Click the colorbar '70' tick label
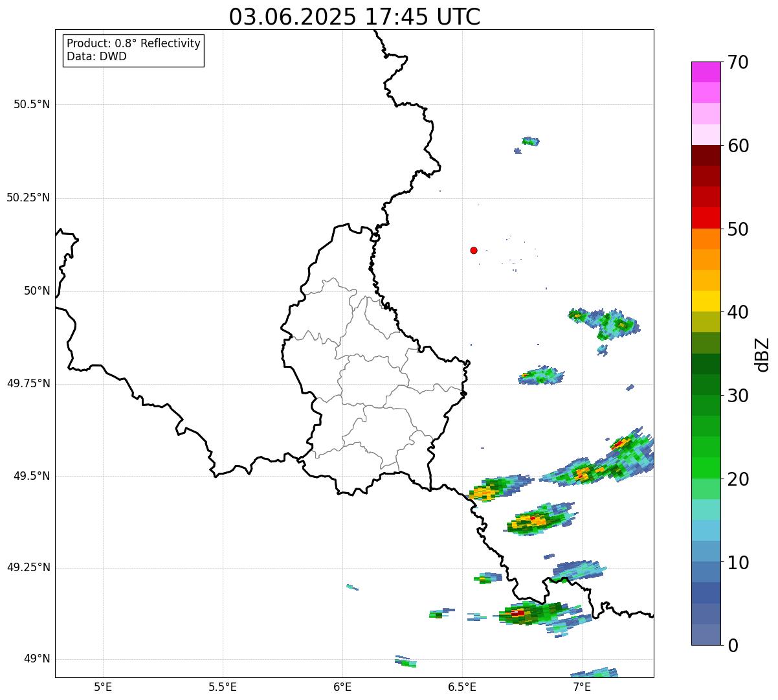Viewport: 778px width, 700px height. [738, 62]
